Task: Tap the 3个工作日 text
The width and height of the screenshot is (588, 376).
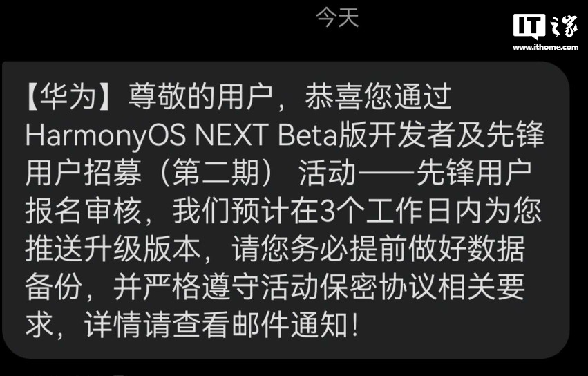Action: tap(386, 211)
